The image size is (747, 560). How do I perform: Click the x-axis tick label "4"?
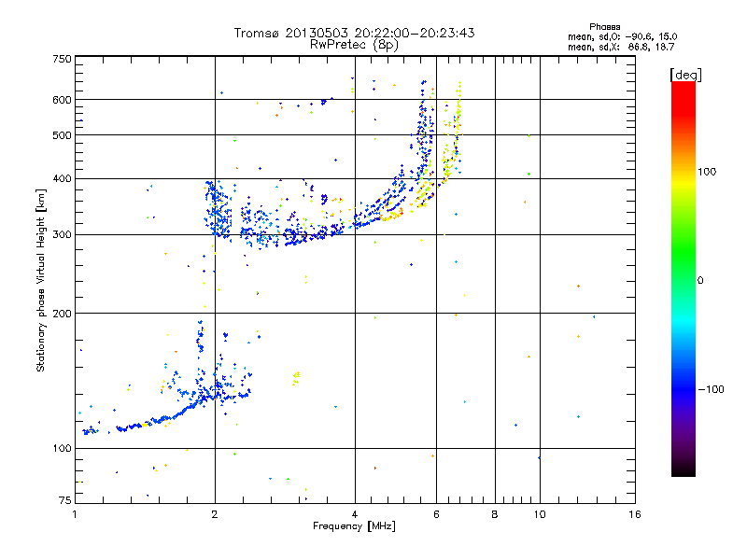(355, 514)
